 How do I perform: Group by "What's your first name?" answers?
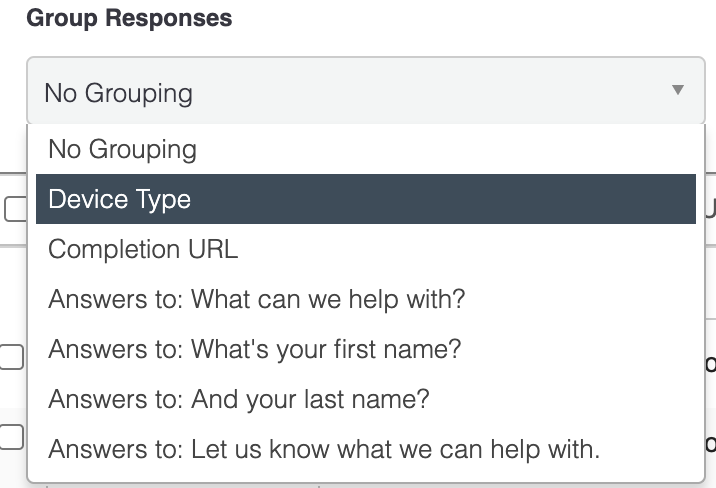254,350
